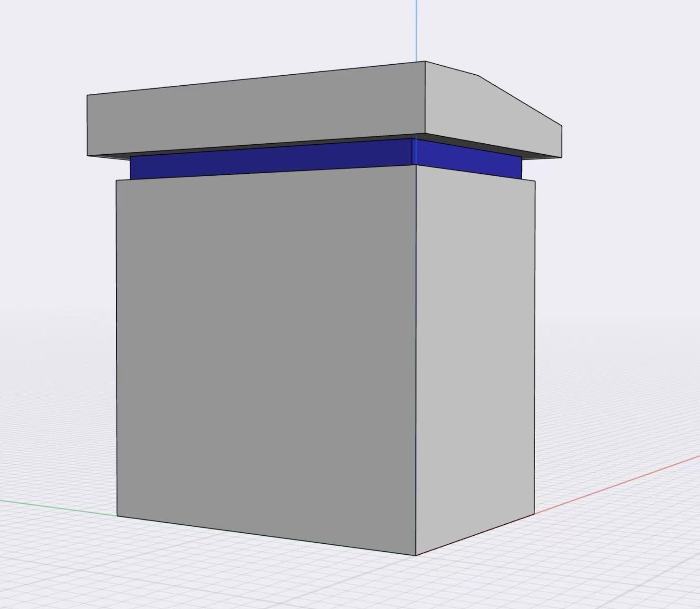The height and width of the screenshot is (609, 700).
Task: Pick the bottom front edge of the main box
Action: 267,535
